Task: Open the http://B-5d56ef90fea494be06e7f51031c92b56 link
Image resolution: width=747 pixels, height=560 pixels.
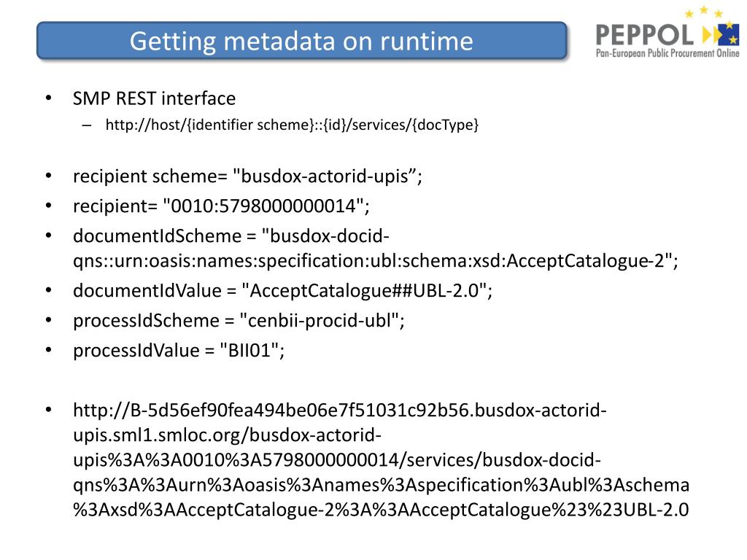Action: point(340,410)
